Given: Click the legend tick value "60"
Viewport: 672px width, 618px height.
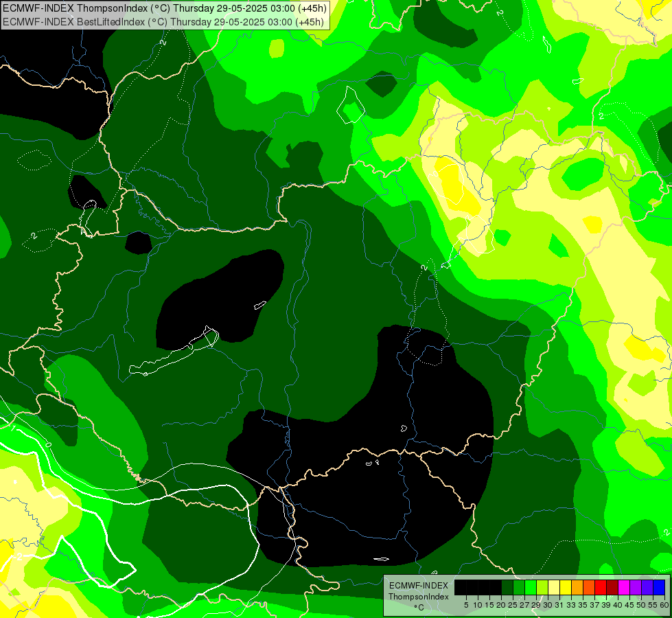Looking at the screenshot, I should (x=664, y=605).
